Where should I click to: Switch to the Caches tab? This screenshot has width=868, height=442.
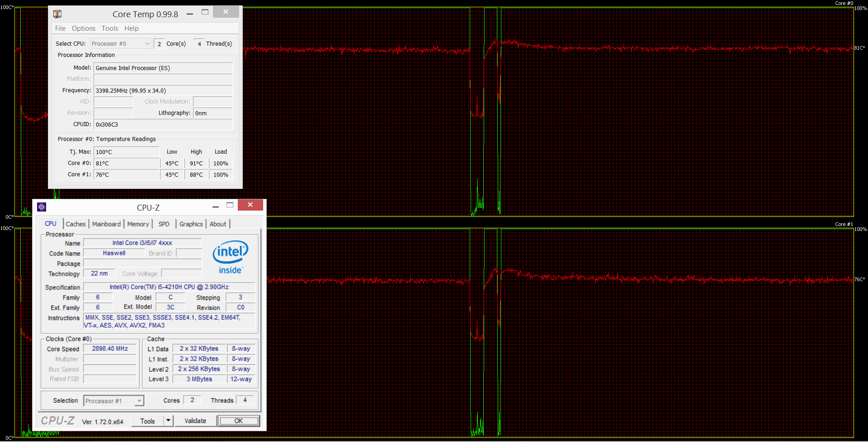[x=75, y=224]
